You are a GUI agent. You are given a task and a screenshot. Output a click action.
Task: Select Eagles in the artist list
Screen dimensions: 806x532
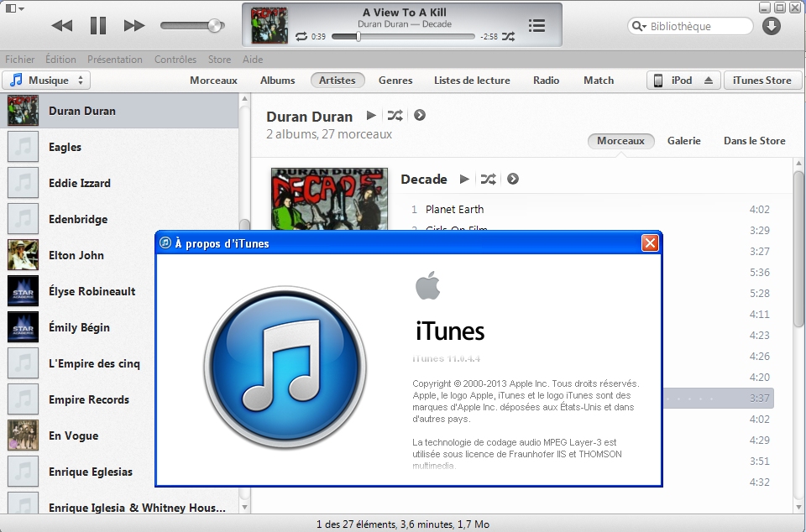point(119,147)
